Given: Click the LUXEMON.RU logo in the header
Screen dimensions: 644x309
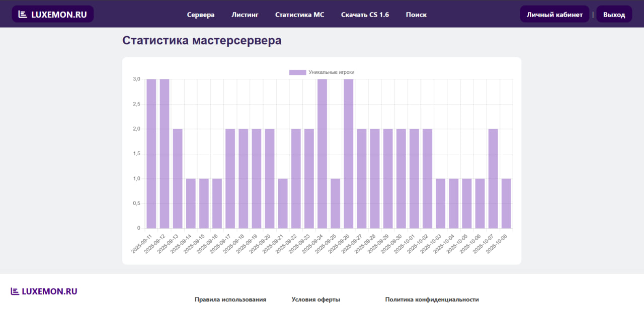Looking at the screenshot, I should [53, 15].
